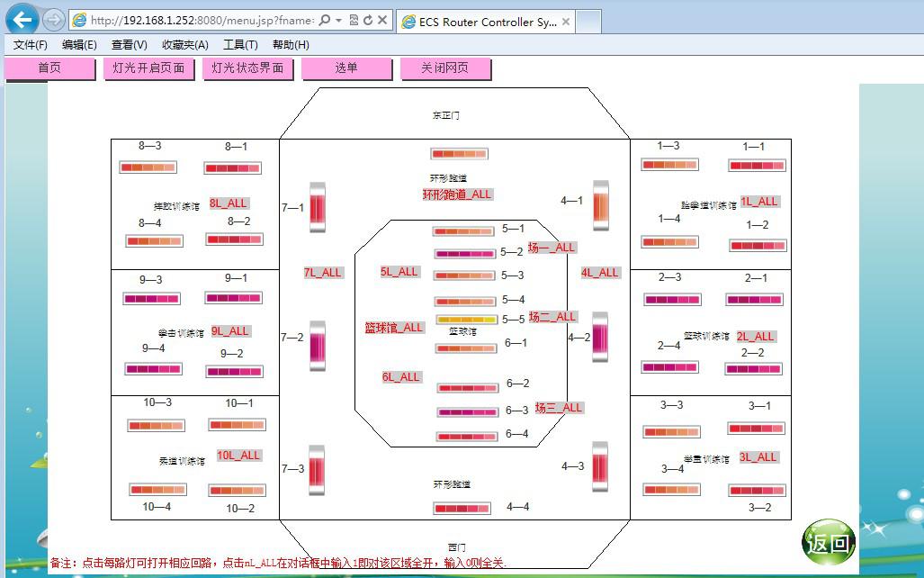Image resolution: width=924 pixels, height=578 pixels.
Task: Switch on light circuit 1—1
Action: (x=757, y=166)
